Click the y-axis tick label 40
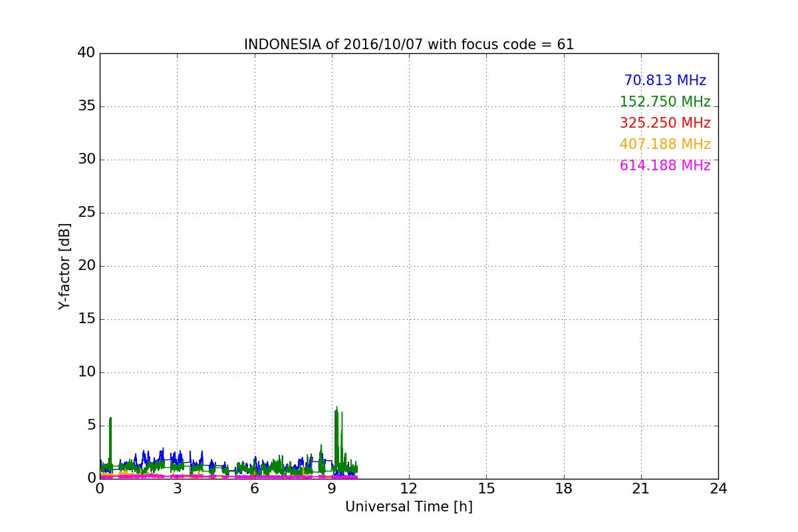798x532 pixels. (86, 53)
